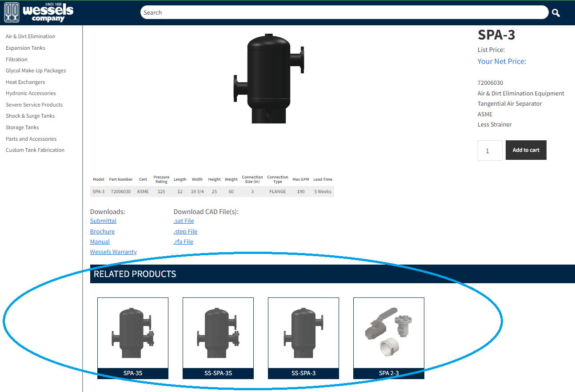
Task: Open the SPA-3S related product thumbnail
Action: coord(133,333)
